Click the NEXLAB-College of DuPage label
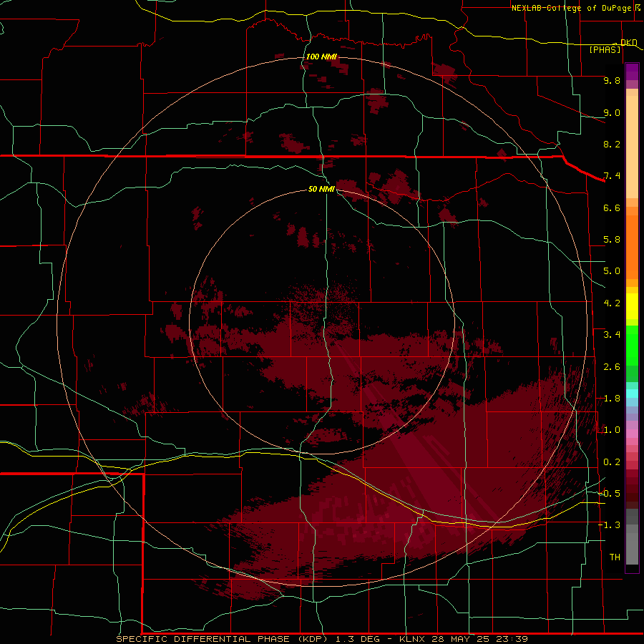This screenshot has width=644, height=644. (x=572, y=8)
